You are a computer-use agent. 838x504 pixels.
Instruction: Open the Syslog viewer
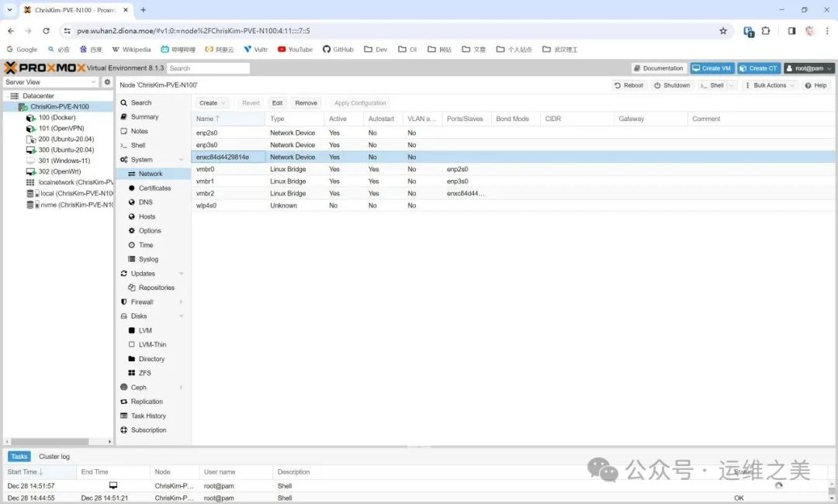point(148,259)
